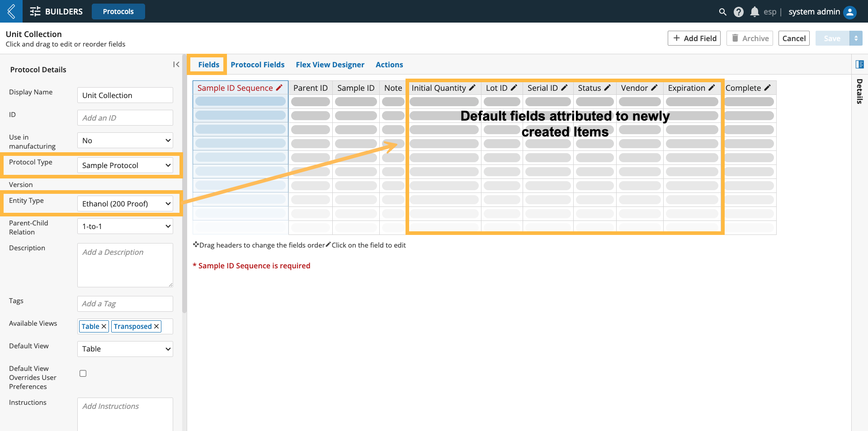Click the Add Instructions textarea

click(125, 414)
